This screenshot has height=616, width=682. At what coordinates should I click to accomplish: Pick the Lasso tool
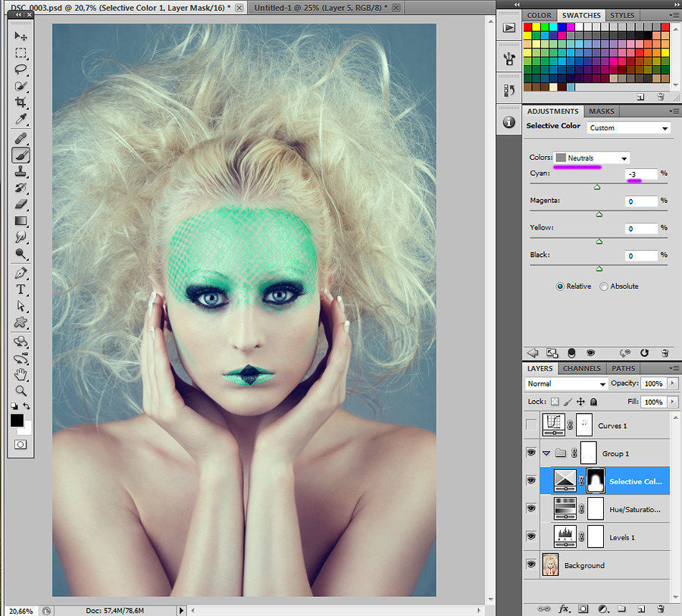20,69
